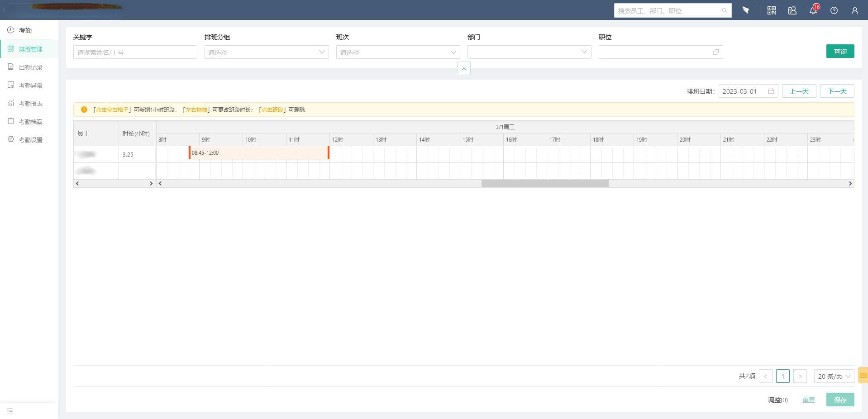The height and width of the screenshot is (419, 868).
Task: Click the 员工 column header
Action: [96, 133]
